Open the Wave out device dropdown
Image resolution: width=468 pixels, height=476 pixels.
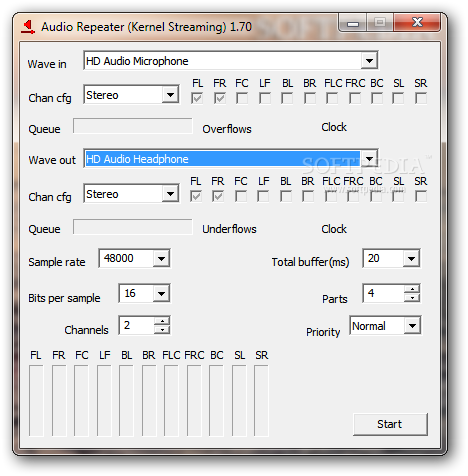(x=369, y=159)
